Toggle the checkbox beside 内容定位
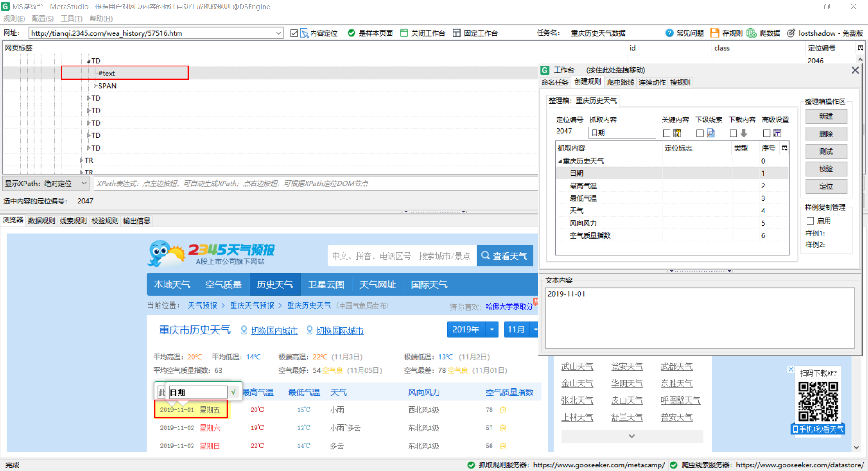The image size is (868, 471). (294, 33)
